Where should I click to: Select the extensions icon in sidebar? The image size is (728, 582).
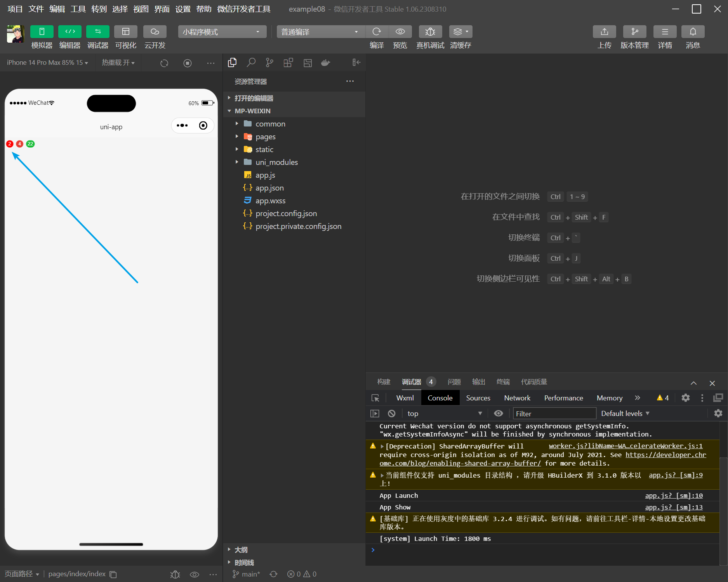288,62
